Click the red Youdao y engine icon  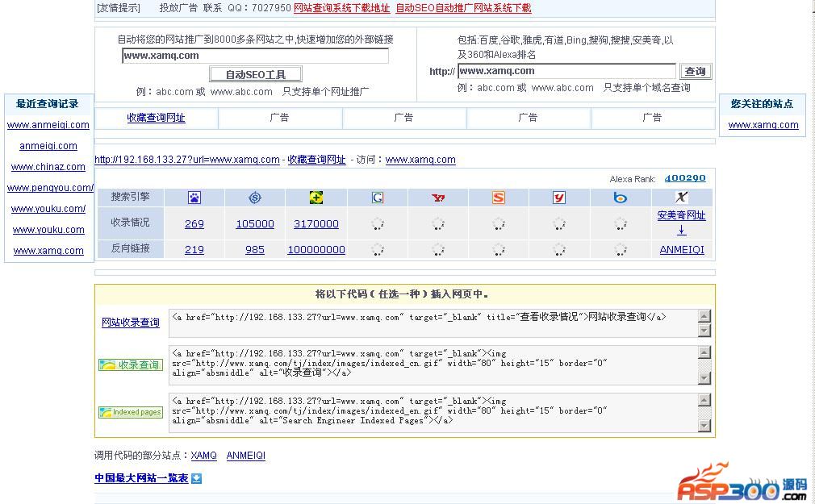coord(558,198)
